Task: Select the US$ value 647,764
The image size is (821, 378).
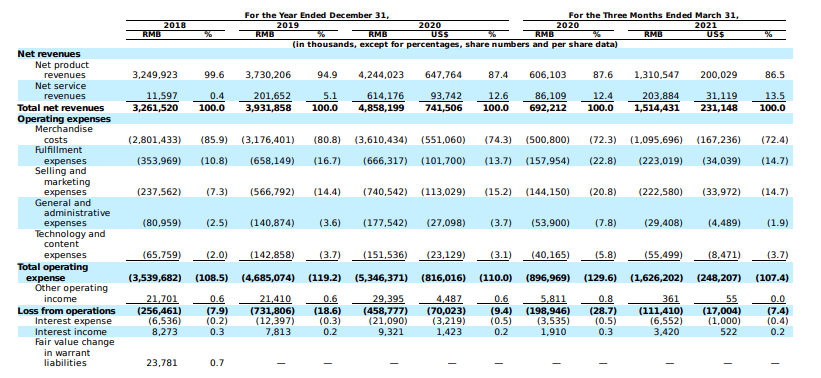Action: (443, 75)
